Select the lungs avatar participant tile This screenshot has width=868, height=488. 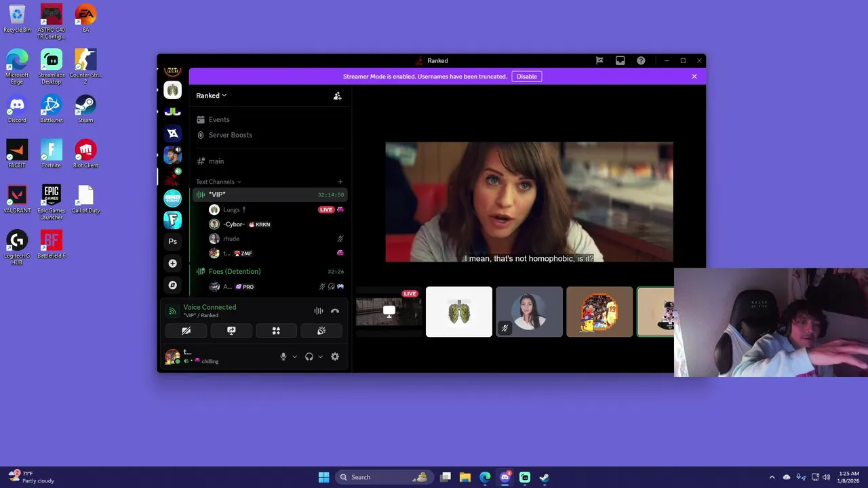tap(459, 312)
